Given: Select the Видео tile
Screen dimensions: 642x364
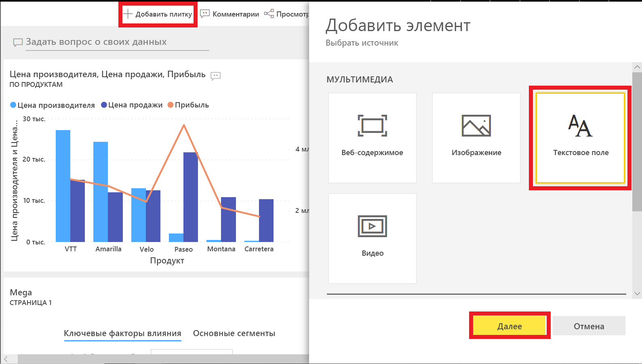Looking at the screenshot, I should [x=373, y=238].
